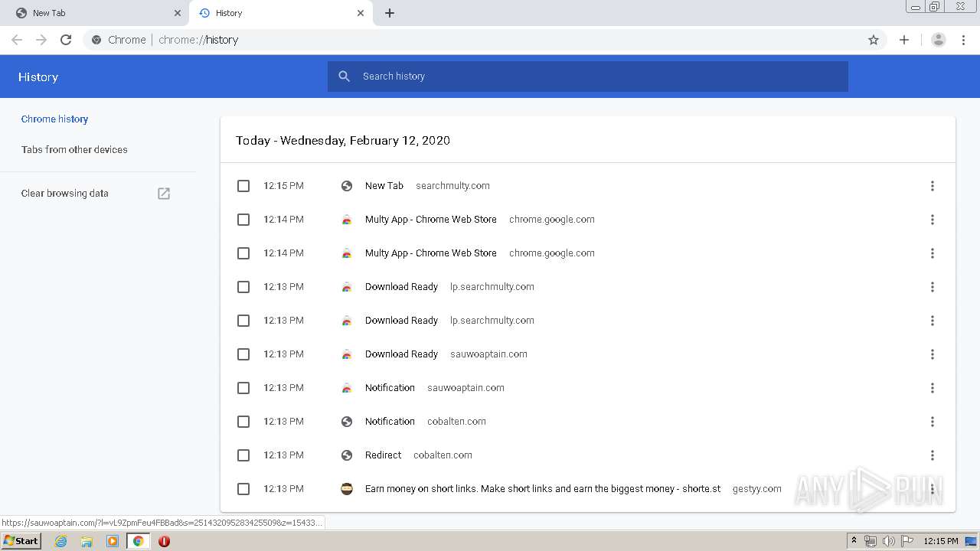Open the Chrome three-dot menu

point(964,40)
